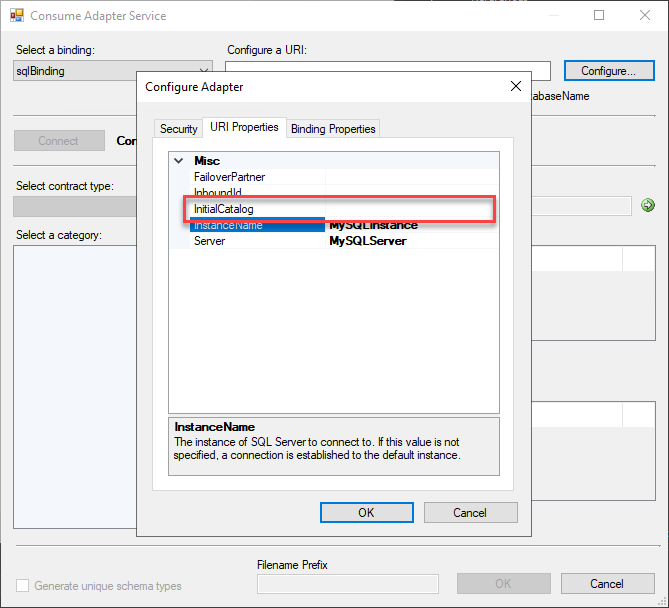Viewport: 669px width, 608px height.
Task: Maximize the Consume Adapter Service window
Action: [599, 16]
